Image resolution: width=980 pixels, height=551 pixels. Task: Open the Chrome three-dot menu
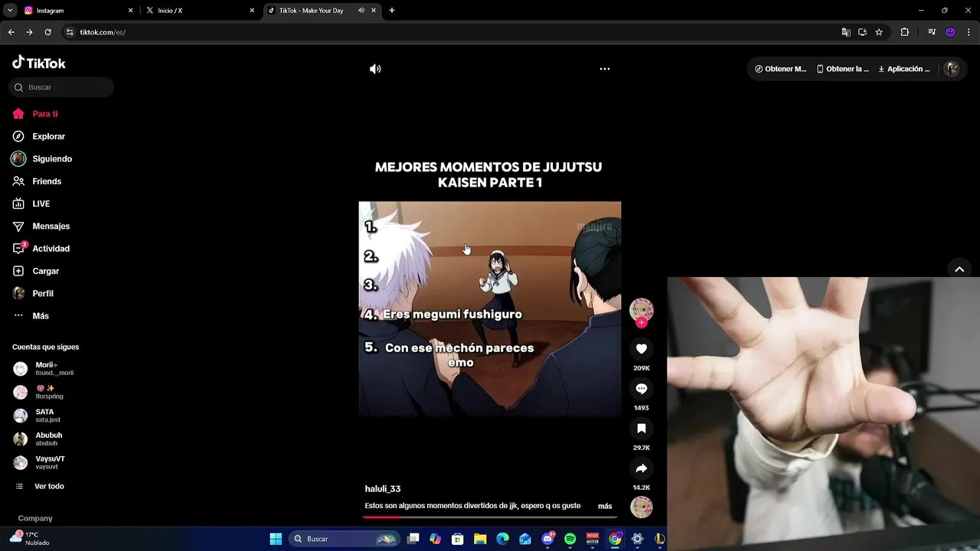[969, 32]
